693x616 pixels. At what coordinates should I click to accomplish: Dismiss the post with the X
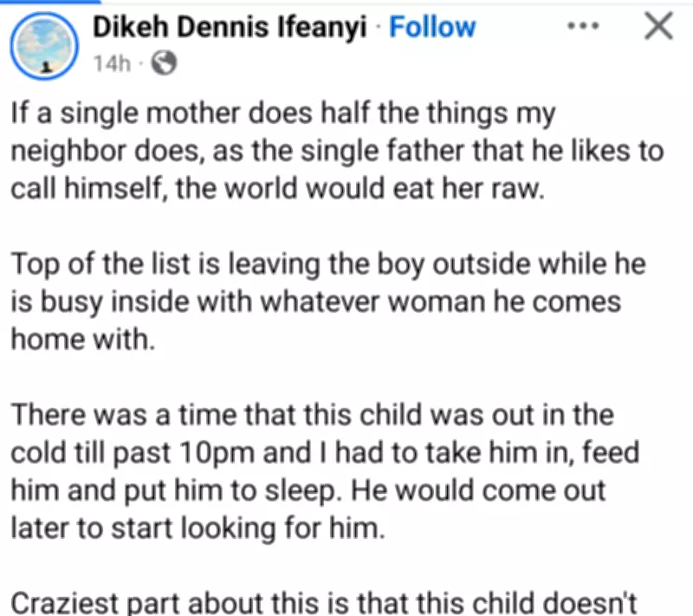[657, 27]
